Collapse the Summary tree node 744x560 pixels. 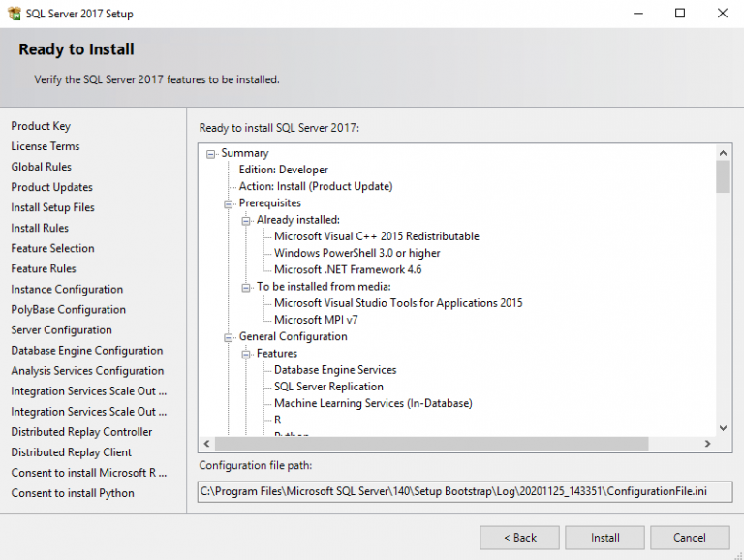(210, 154)
